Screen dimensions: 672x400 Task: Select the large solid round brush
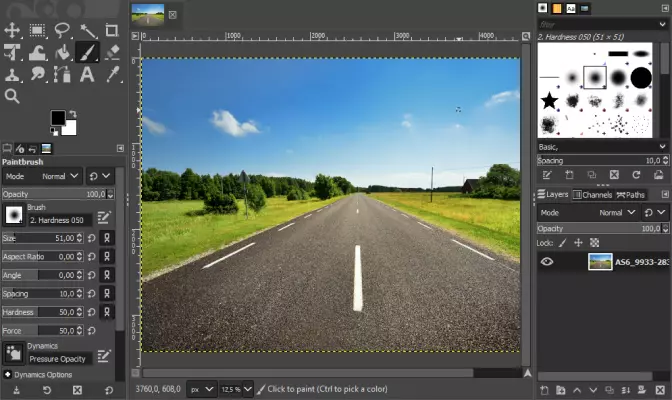pyautogui.click(x=641, y=78)
